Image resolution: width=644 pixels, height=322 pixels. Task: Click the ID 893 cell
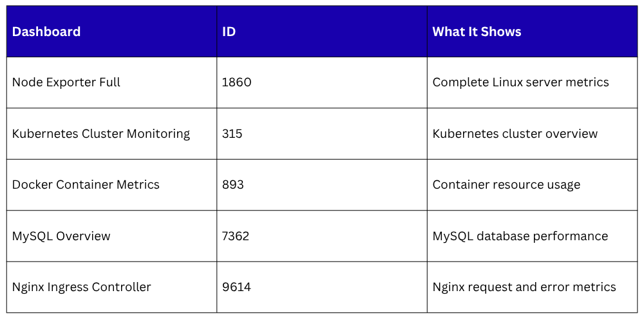(233, 185)
